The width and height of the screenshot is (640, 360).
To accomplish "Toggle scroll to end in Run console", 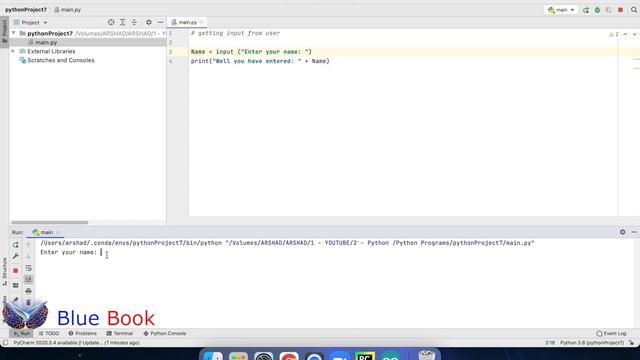I will click(28, 280).
